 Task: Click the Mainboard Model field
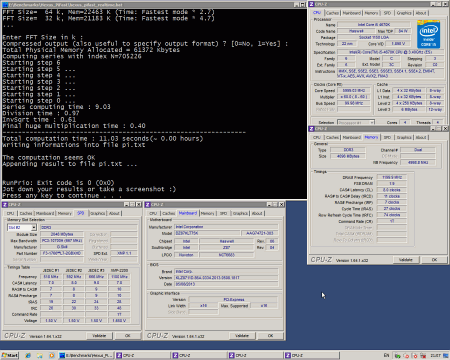207,233
